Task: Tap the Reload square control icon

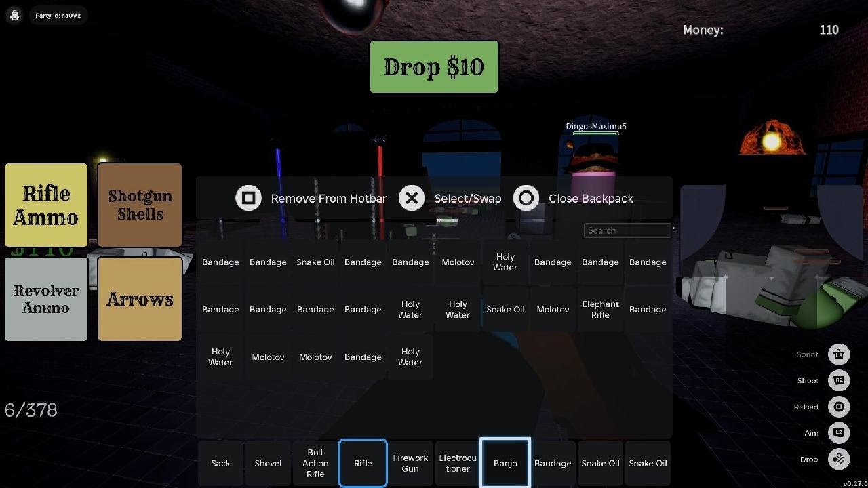Action: pos(839,407)
